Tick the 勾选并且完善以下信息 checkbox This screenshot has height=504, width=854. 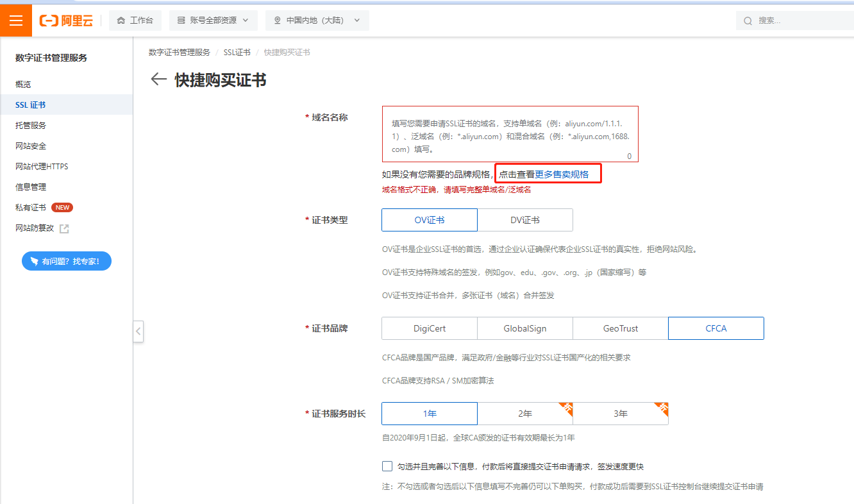387,466
